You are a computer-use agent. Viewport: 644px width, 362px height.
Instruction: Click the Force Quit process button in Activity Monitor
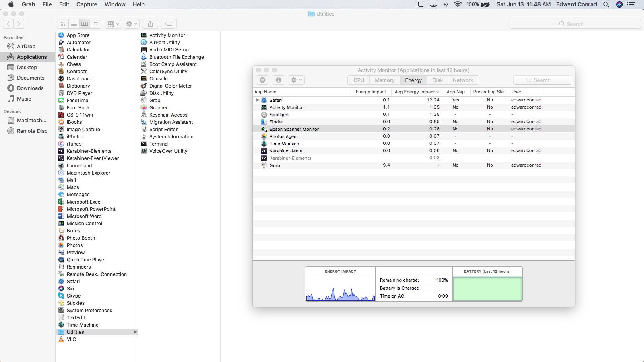262,80
